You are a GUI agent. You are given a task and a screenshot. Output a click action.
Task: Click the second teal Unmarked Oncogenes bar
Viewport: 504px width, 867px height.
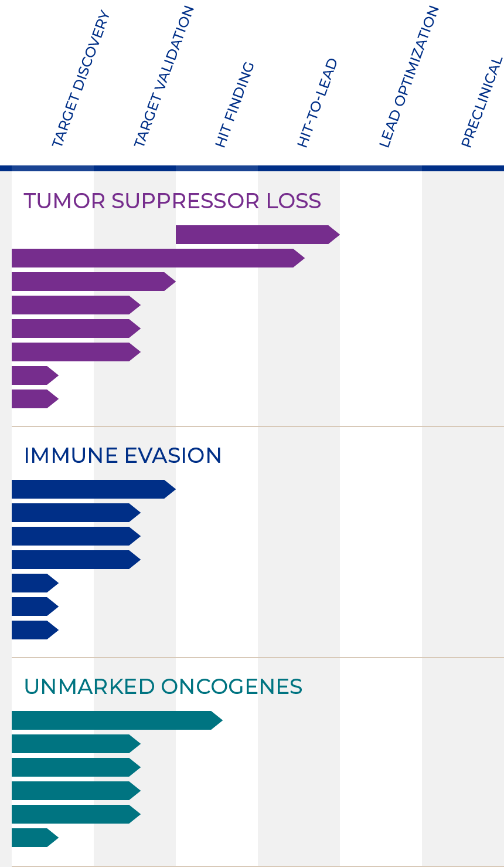tap(76, 744)
